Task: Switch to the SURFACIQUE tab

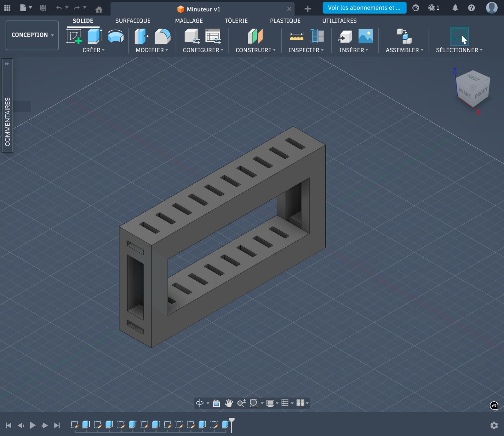Action: coord(133,21)
